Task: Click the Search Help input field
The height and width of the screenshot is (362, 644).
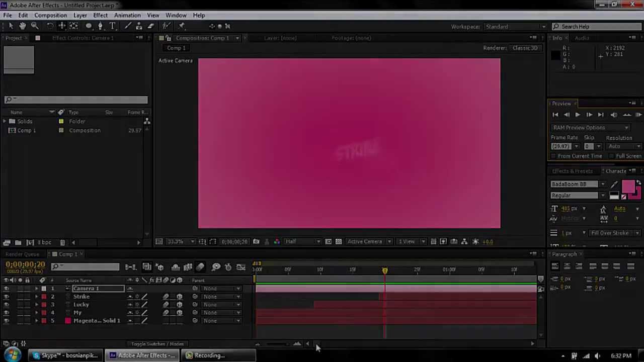Action: click(596, 27)
